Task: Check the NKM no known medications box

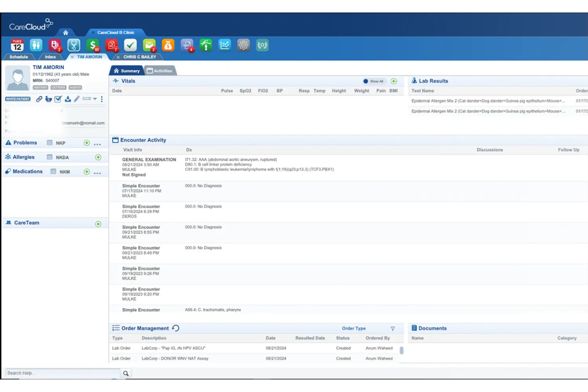Action: tap(53, 171)
